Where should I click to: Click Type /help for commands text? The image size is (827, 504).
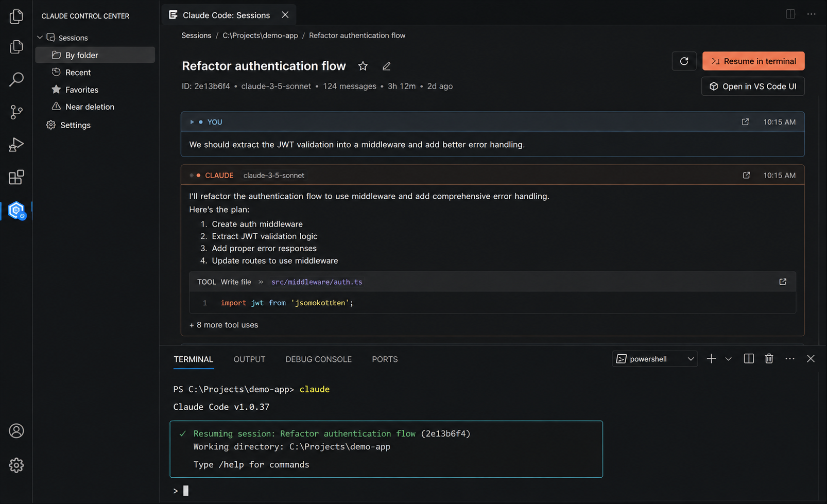[x=251, y=464]
